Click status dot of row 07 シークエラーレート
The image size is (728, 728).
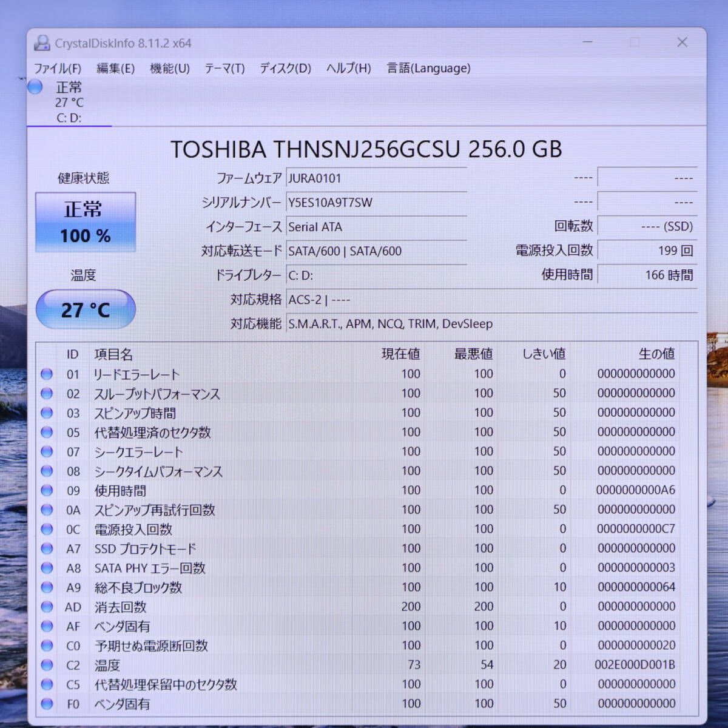click(47, 452)
